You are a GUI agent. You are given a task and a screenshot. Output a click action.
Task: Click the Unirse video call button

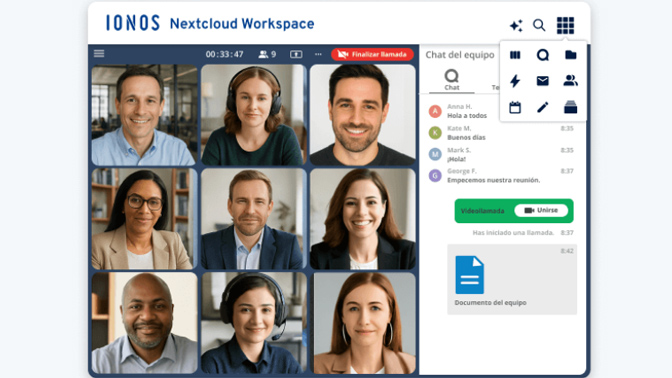click(541, 210)
